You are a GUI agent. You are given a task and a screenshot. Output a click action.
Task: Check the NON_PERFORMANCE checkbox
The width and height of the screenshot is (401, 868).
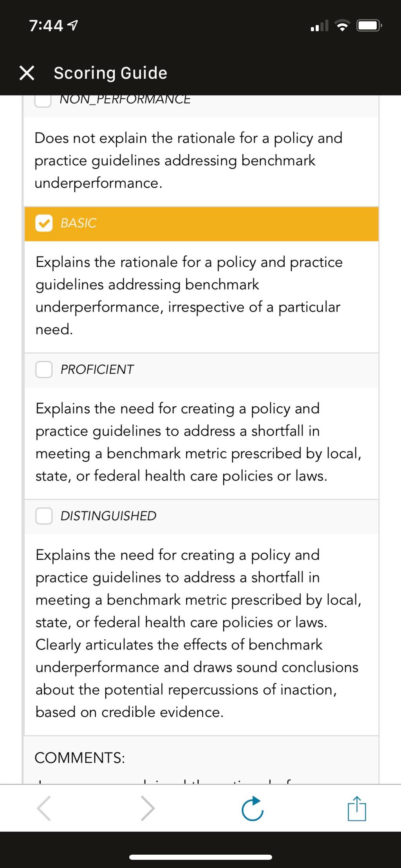[43, 101]
